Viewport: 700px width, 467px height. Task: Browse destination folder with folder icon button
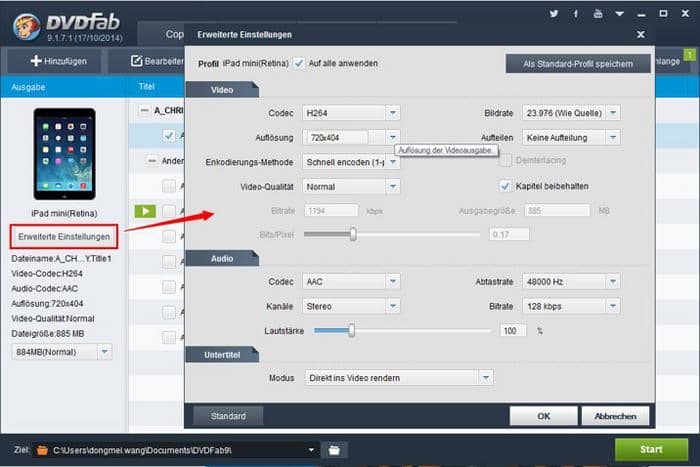[334, 450]
